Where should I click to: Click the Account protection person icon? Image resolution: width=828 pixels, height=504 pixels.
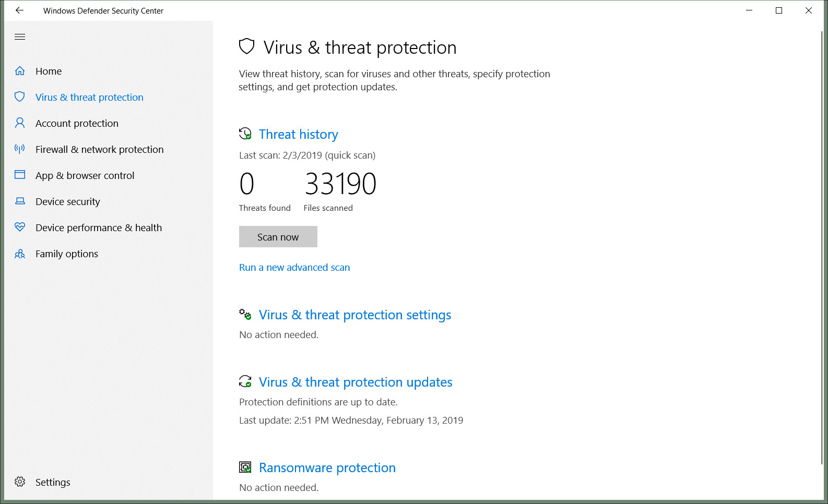pyautogui.click(x=20, y=123)
